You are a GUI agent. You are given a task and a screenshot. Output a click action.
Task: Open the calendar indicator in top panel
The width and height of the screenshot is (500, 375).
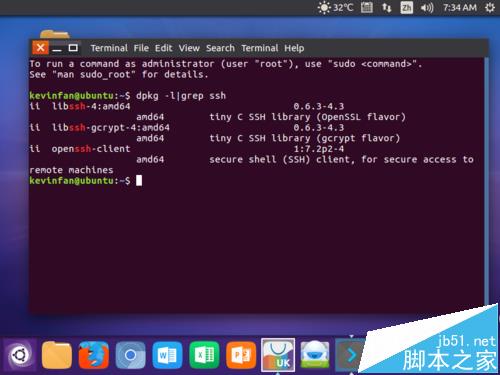367,7
